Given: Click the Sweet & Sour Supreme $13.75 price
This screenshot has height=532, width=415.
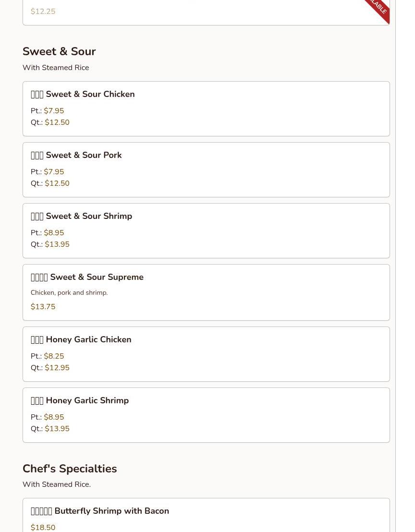Looking at the screenshot, I should [43, 307].
